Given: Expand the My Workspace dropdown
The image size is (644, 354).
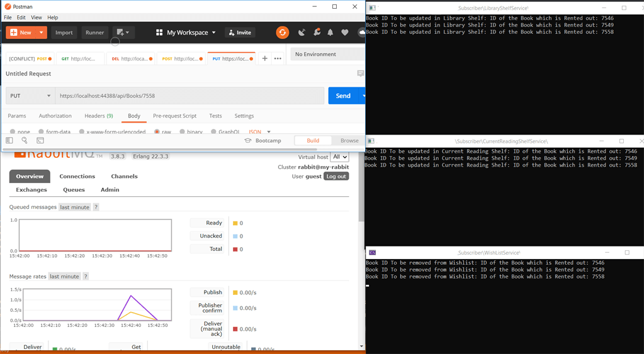Looking at the screenshot, I should tap(213, 33).
